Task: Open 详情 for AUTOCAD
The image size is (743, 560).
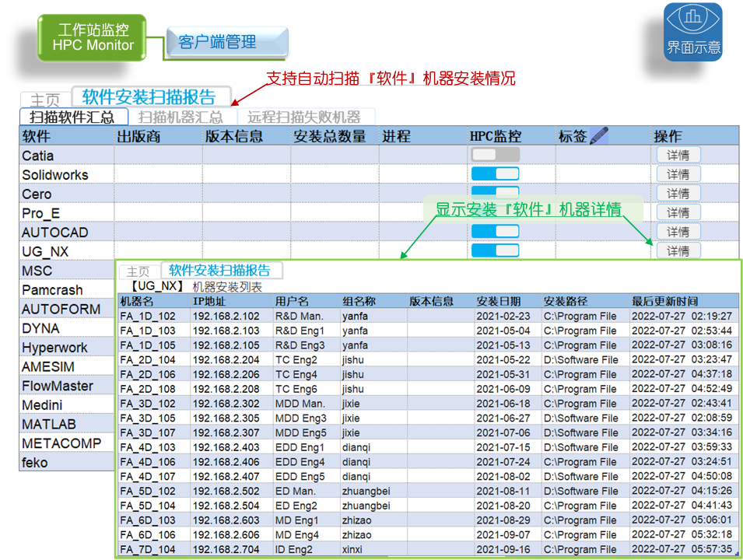Action: tap(678, 232)
